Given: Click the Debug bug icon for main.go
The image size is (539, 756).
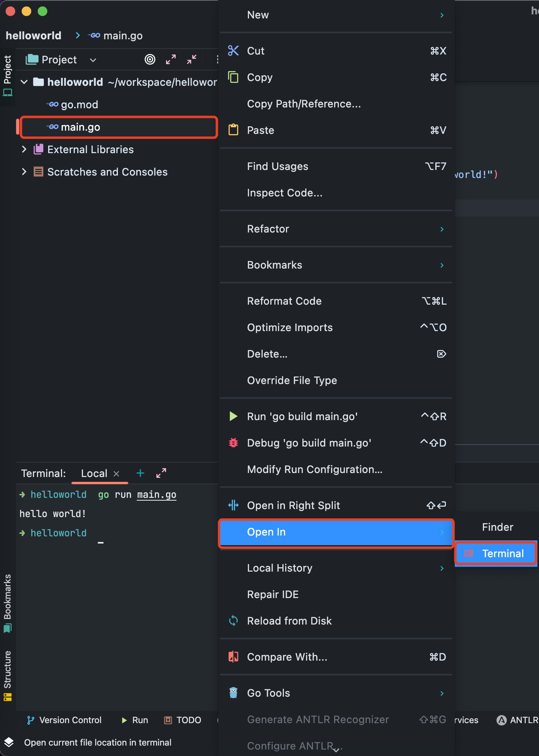Looking at the screenshot, I should coord(233,443).
